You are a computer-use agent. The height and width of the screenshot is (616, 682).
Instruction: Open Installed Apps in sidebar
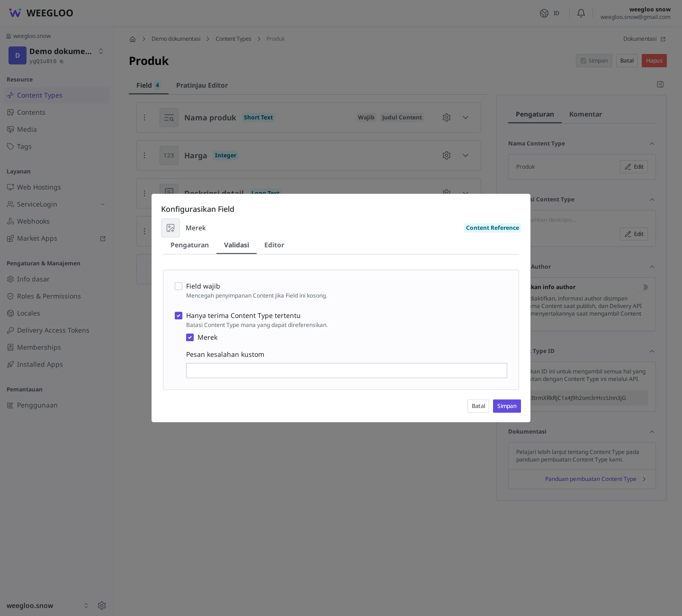[57, 365]
